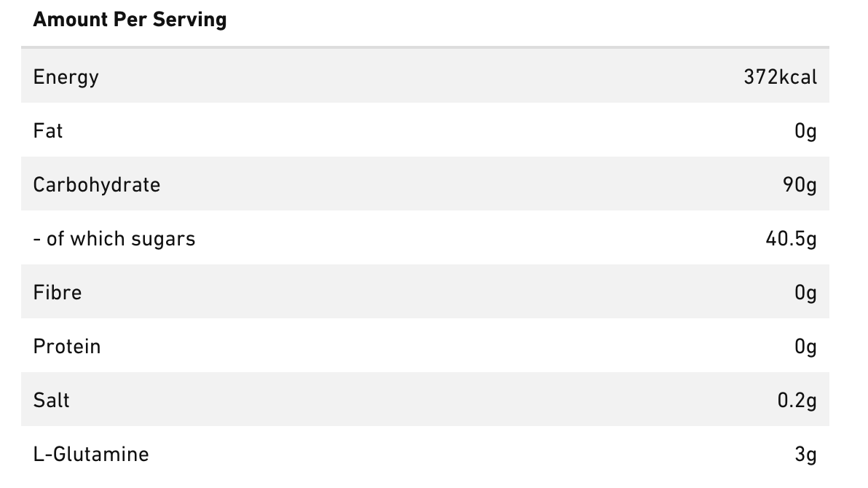Select the Fat row label

coord(48,131)
